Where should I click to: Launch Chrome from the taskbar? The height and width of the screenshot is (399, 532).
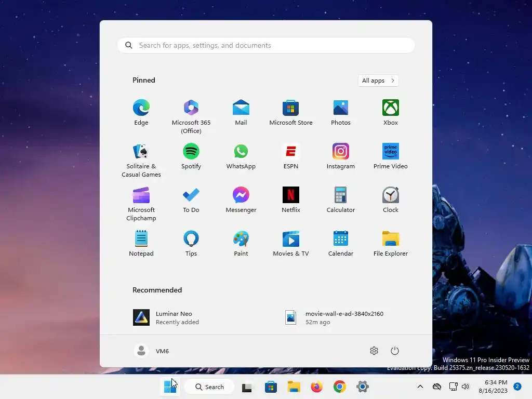click(340, 387)
